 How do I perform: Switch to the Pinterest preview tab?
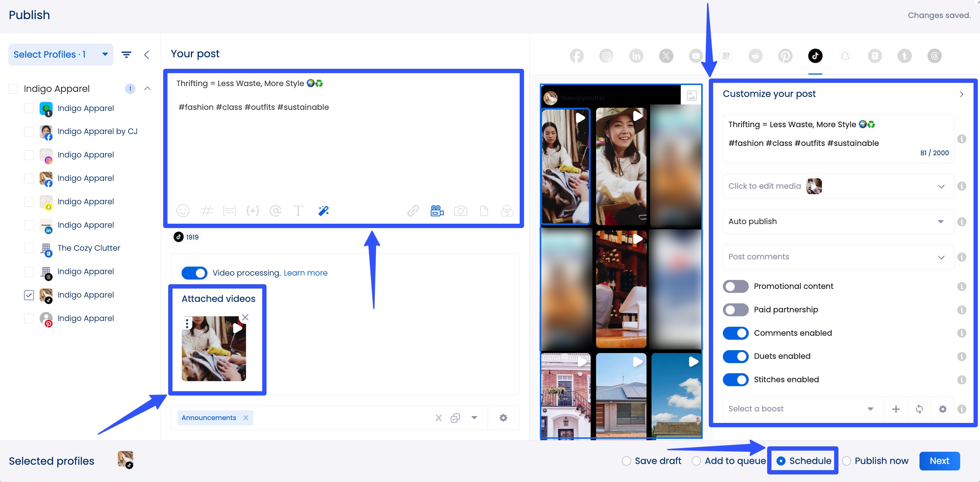pyautogui.click(x=785, y=56)
